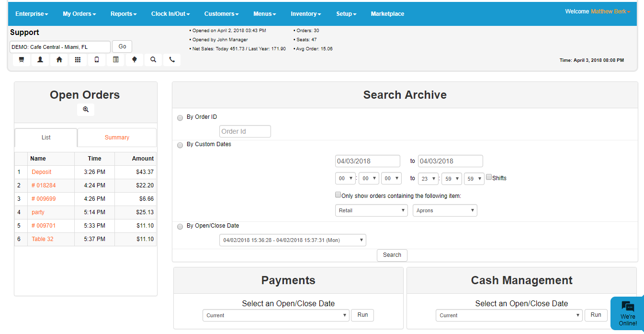
Task: Select the By Custom Dates radio button
Action: pyautogui.click(x=180, y=145)
